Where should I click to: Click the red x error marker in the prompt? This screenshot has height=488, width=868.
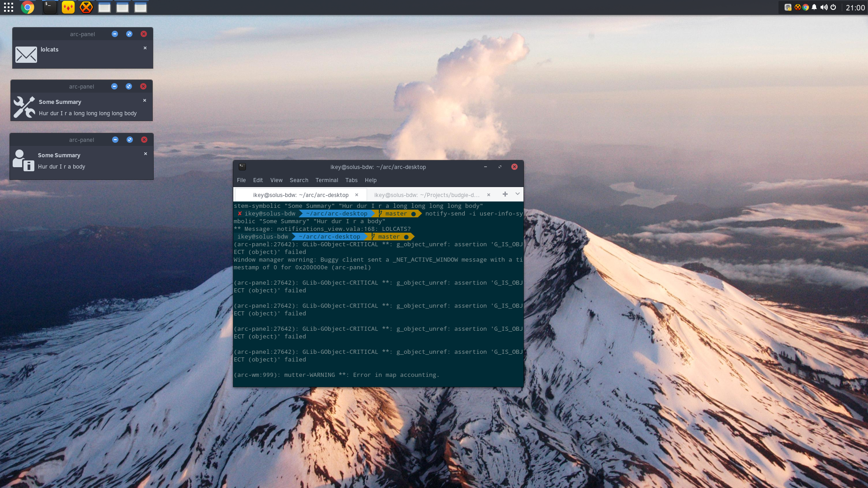[240, 214]
